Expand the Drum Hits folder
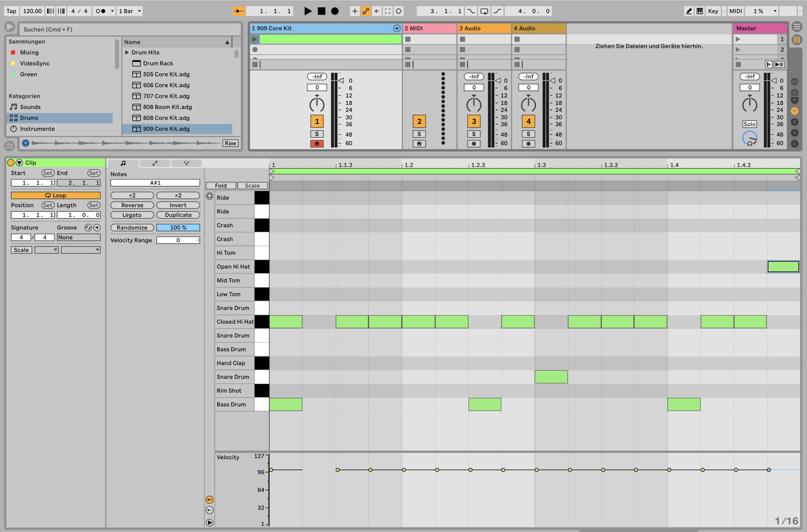The height and width of the screenshot is (532, 807). 127,52
